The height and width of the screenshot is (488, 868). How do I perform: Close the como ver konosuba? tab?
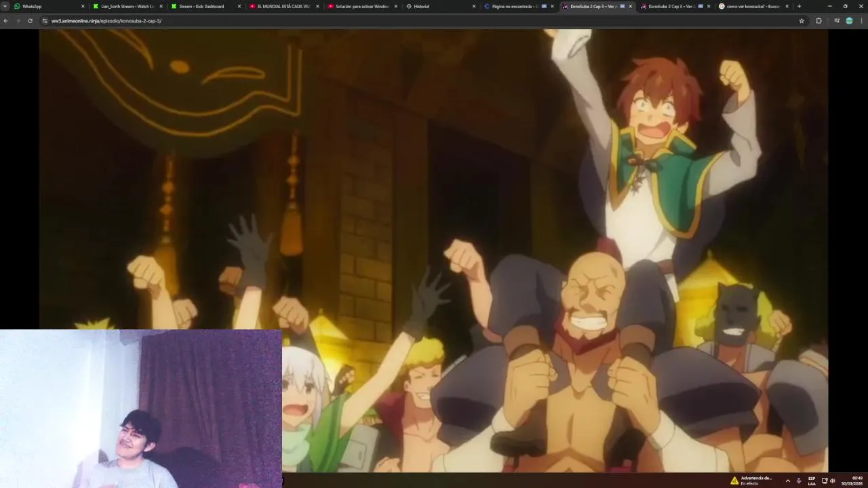click(x=787, y=6)
